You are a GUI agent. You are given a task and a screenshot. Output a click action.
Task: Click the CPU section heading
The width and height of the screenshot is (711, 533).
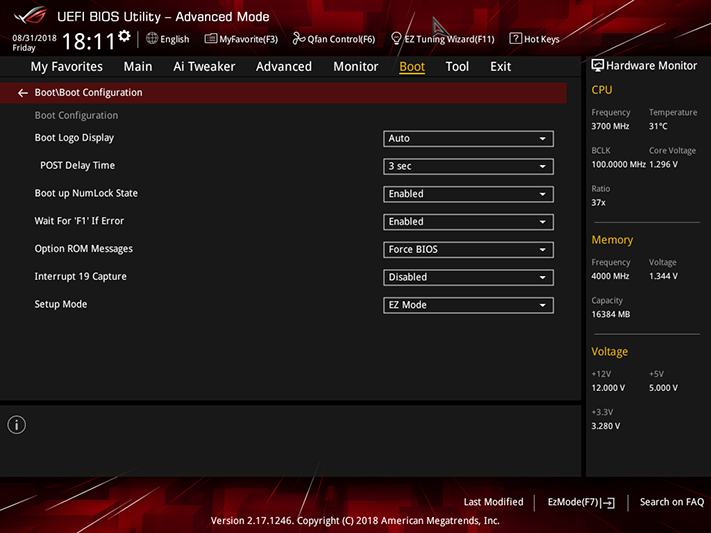(602, 90)
